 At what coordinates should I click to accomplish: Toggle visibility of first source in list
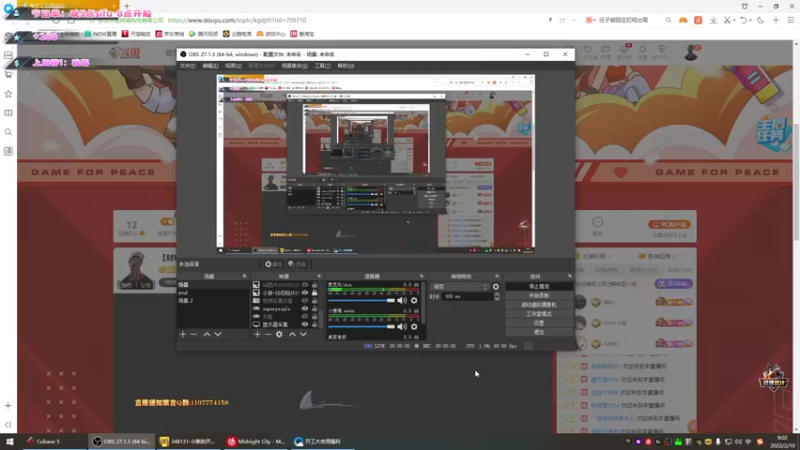pyautogui.click(x=305, y=285)
